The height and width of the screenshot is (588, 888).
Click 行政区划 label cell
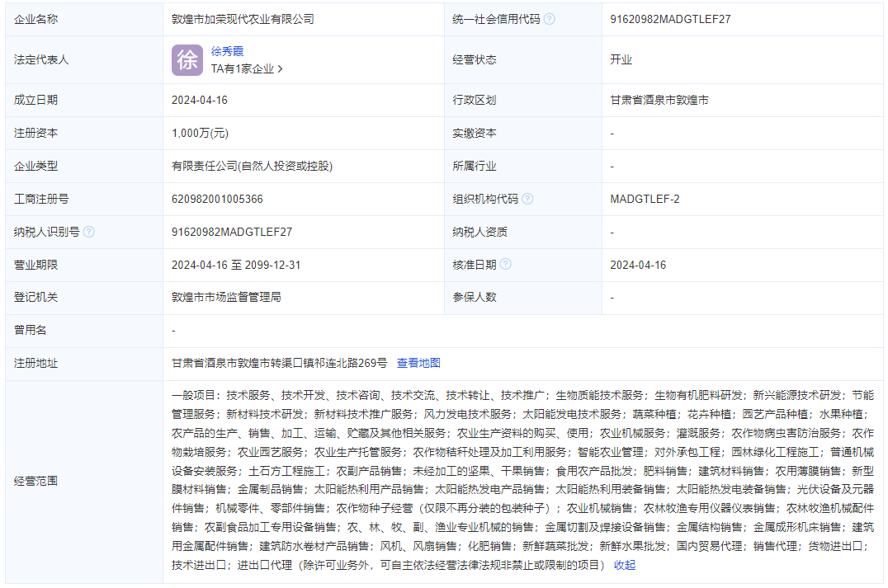pos(522,100)
